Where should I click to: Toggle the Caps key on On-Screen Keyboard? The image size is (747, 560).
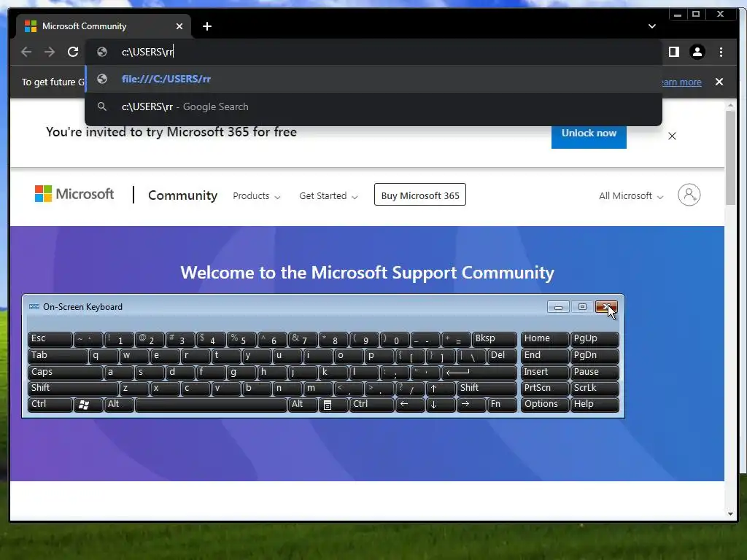[x=65, y=373]
